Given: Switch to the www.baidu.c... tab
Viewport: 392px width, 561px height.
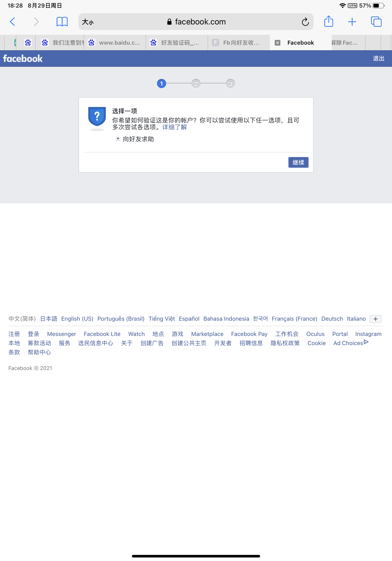Looking at the screenshot, I should (x=115, y=43).
